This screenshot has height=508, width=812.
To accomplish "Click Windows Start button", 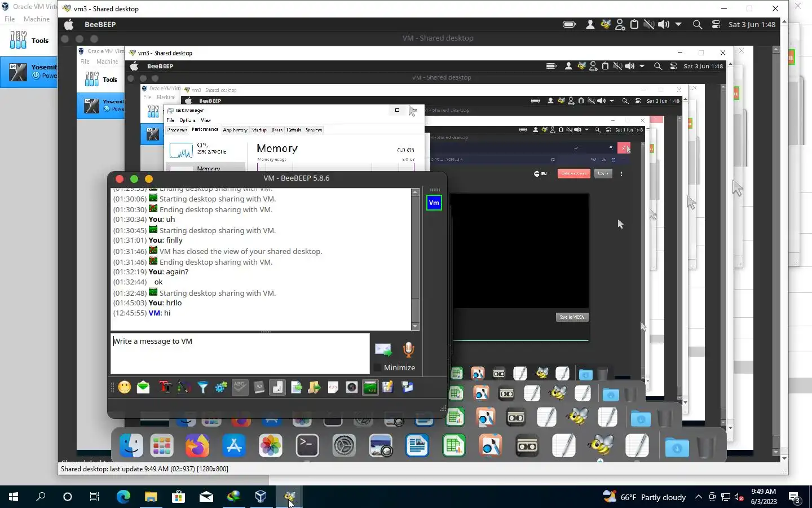I will pos(14,497).
